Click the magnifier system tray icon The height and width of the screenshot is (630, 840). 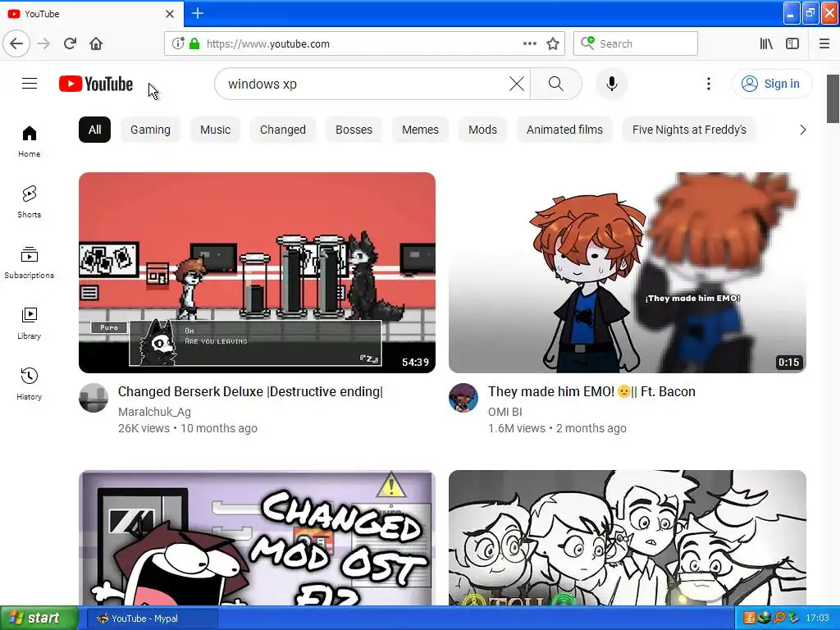click(x=778, y=619)
